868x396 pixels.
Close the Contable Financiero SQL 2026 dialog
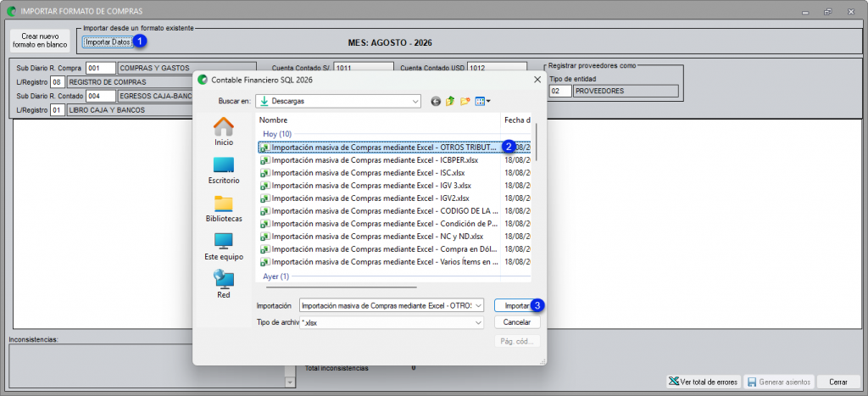pos(537,80)
